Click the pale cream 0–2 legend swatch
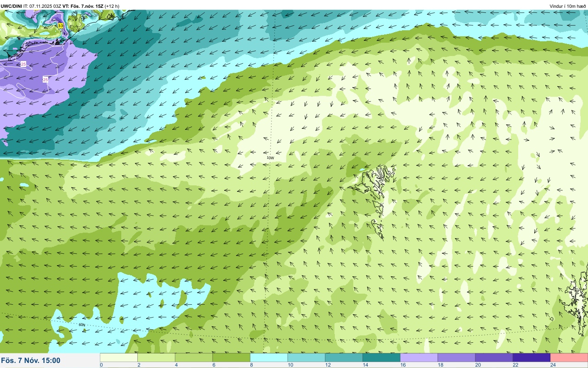The height and width of the screenshot is (368, 588). (119, 357)
